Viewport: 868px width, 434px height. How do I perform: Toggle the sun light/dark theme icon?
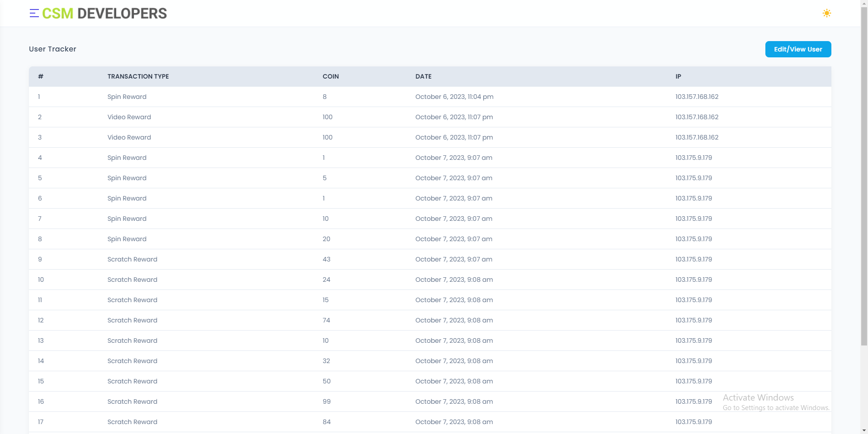(826, 13)
